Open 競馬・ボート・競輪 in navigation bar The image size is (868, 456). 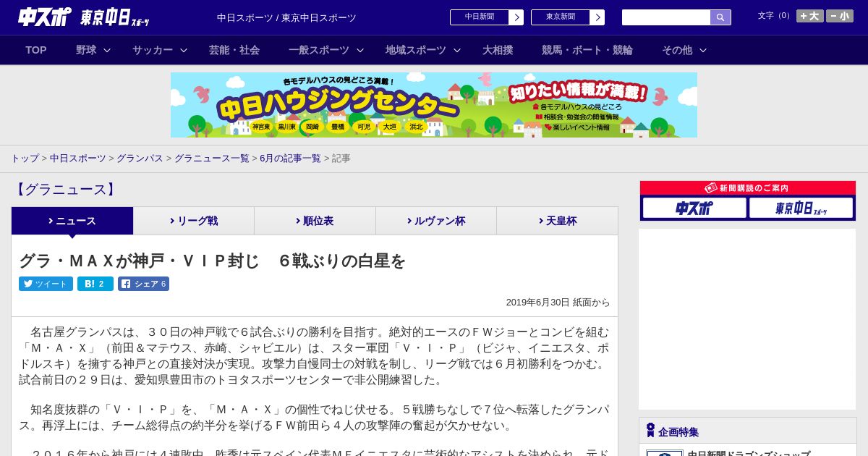[x=587, y=50]
